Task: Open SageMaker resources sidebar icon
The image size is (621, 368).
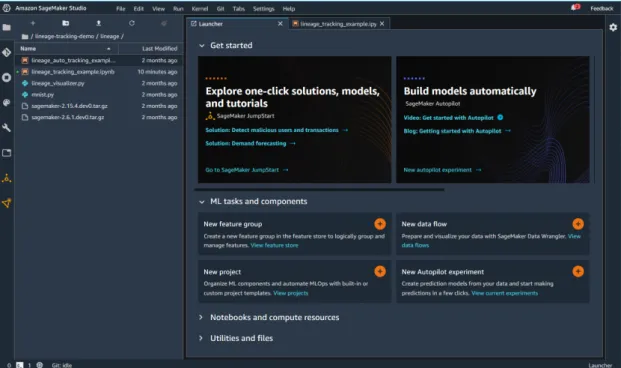Action: (x=7, y=203)
